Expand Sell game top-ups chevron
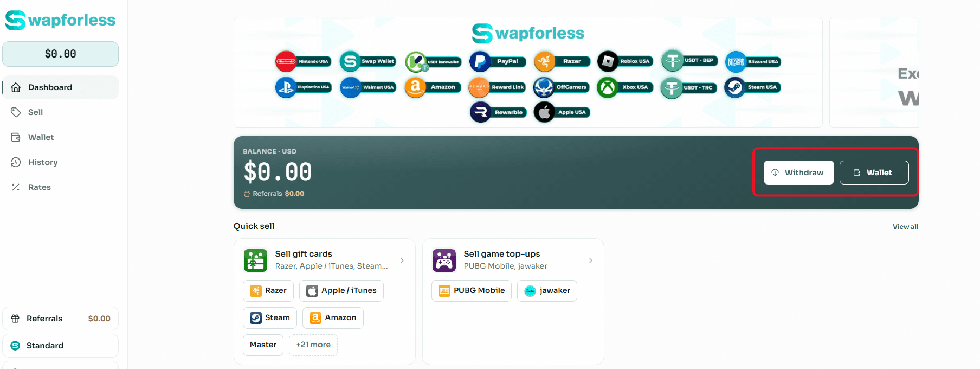Viewport: 980px width, 369px height. 591,260
